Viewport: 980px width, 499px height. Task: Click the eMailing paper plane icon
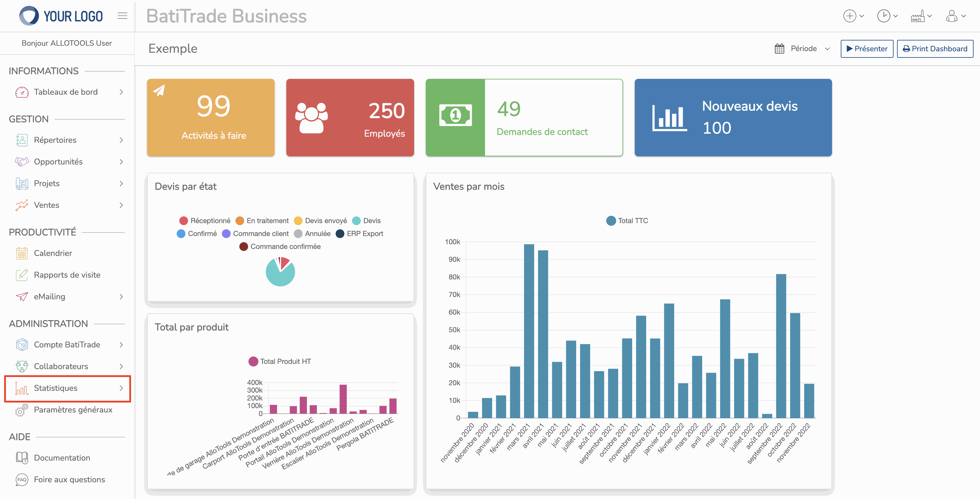pos(22,296)
